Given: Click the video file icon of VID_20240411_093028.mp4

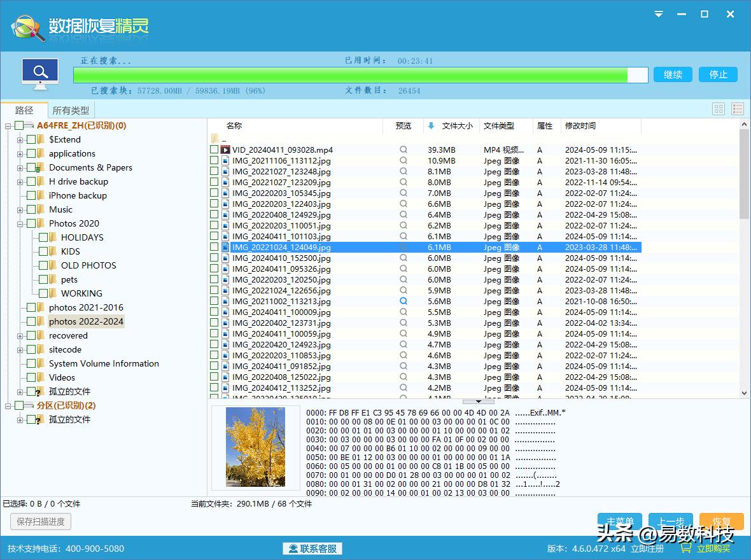Looking at the screenshot, I should click(225, 150).
